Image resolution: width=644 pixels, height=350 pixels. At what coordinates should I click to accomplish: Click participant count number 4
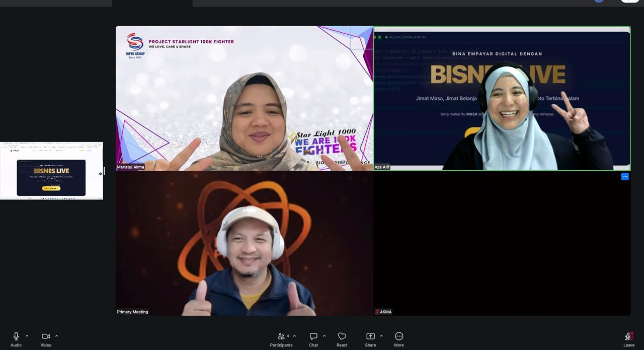coord(288,336)
